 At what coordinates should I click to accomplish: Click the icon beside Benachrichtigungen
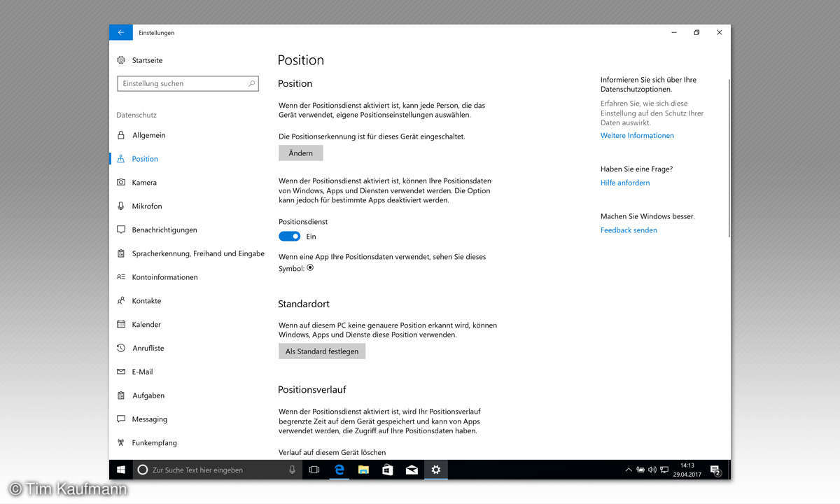point(121,230)
